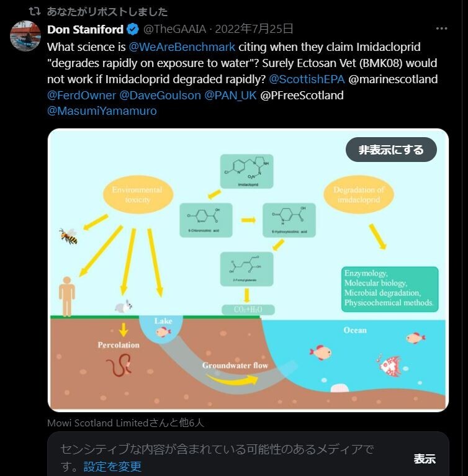This screenshot has height=476, width=468.
Task: Open the @PAN_UK mention link
Action: 230,96
